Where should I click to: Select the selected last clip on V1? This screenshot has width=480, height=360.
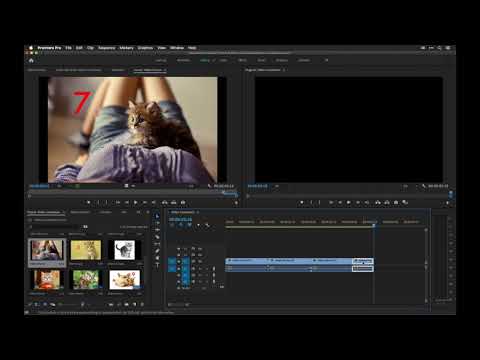(363, 261)
